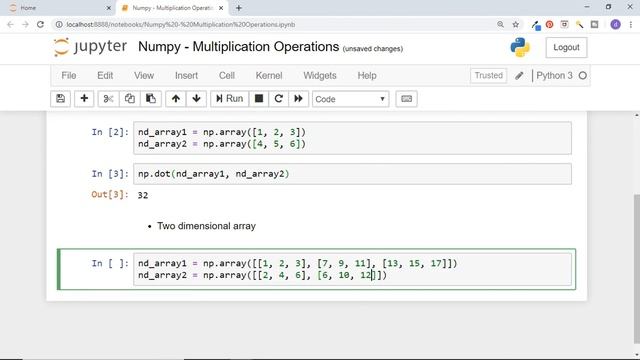Image resolution: width=640 pixels, height=360 pixels.
Task: Click the Logout button
Action: coord(566,47)
